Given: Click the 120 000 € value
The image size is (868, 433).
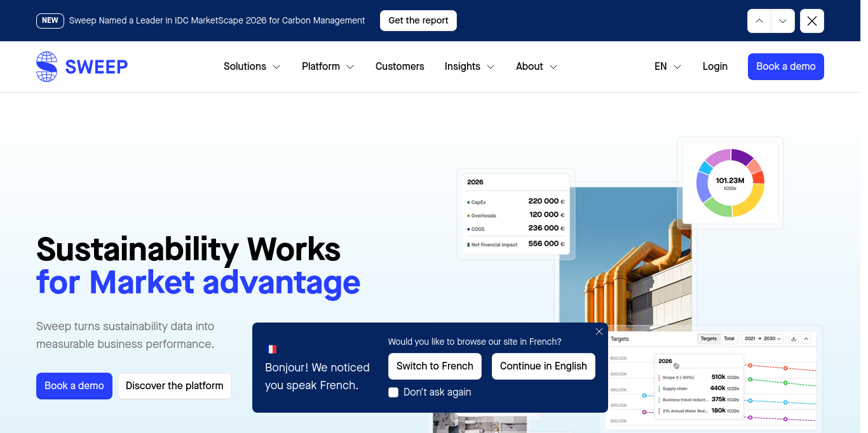Looking at the screenshot, I should click(x=546, y=215).
